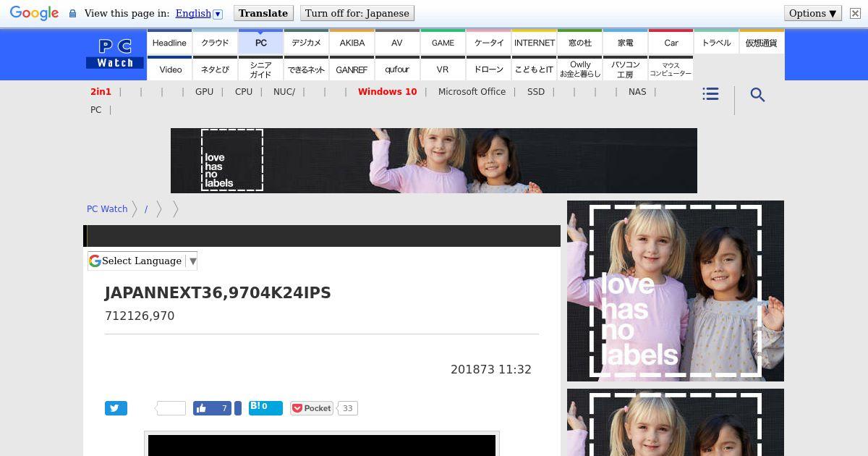Open the こどもとIT tab
868x456 pixels.
tap(534, 69)
